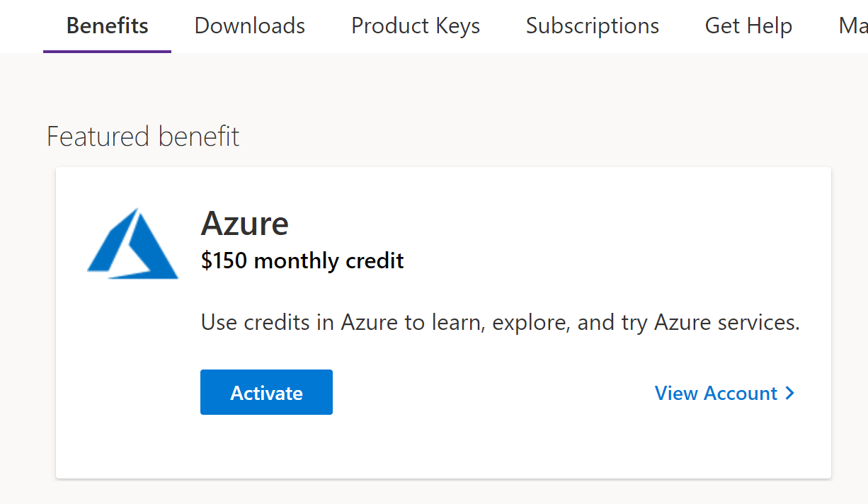Image resolution: width=868 pixels, height=504 pixels.
Task: Click the blue Azure logo
Action: point(132,244)
